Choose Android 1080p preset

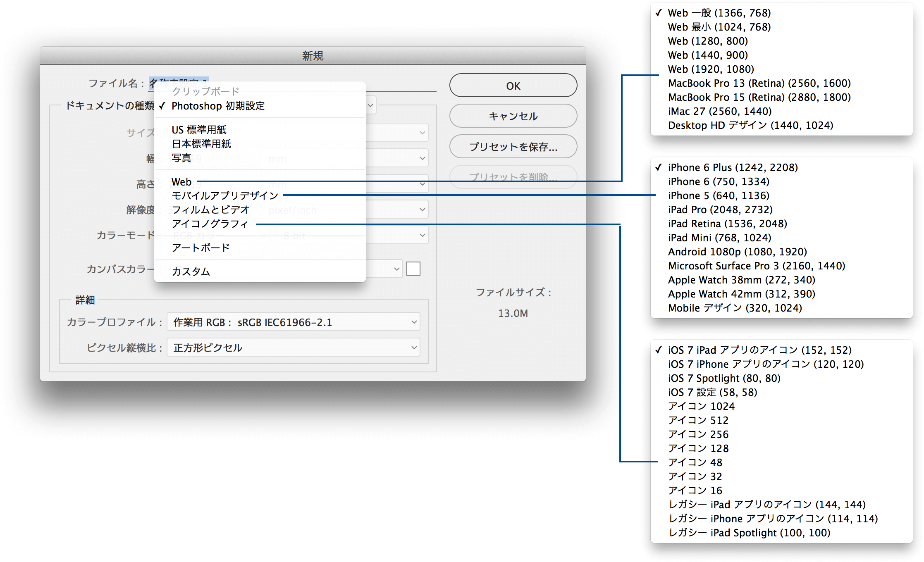pyautogui.click(x=781, y=252)
